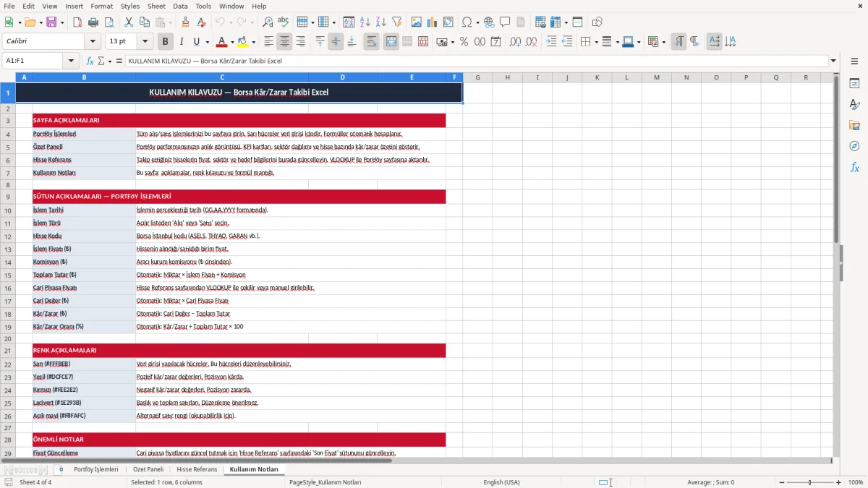Click the Save document icon
The height and width of the screenshot is (488, 868).
tap(51, 22)
